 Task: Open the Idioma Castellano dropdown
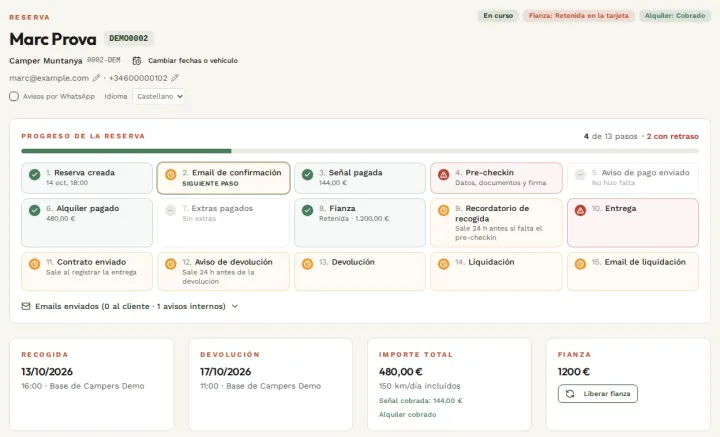pos(158,96)
